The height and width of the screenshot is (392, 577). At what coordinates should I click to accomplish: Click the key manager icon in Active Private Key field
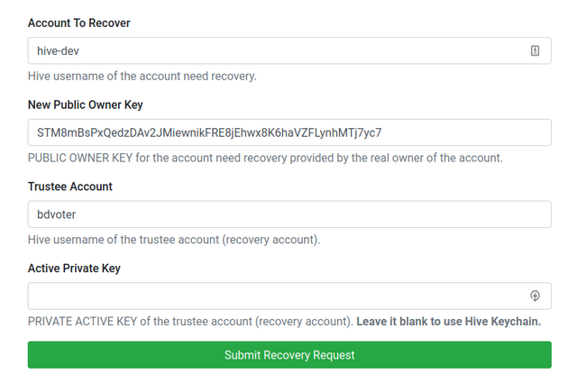(535, 296)
